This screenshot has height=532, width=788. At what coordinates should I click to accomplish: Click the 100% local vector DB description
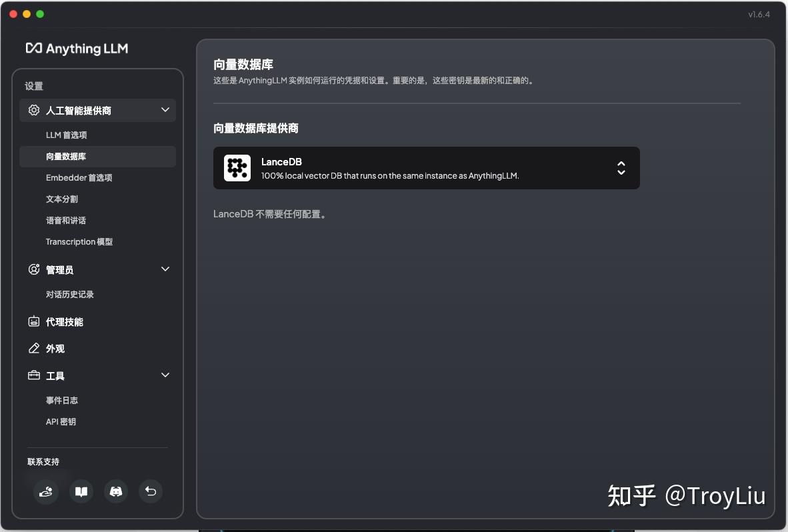[x=390, y=176]
